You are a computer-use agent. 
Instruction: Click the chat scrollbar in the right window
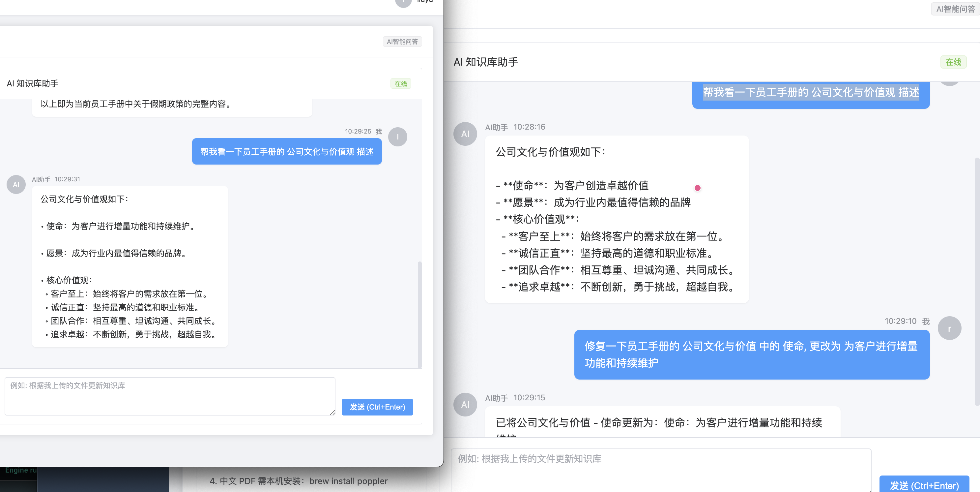(977, 282)
